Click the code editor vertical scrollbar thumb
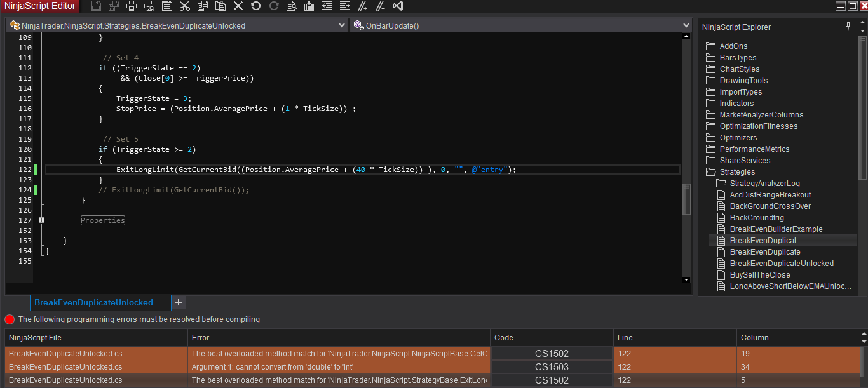The image size is (868, 388). pos(686,200)
